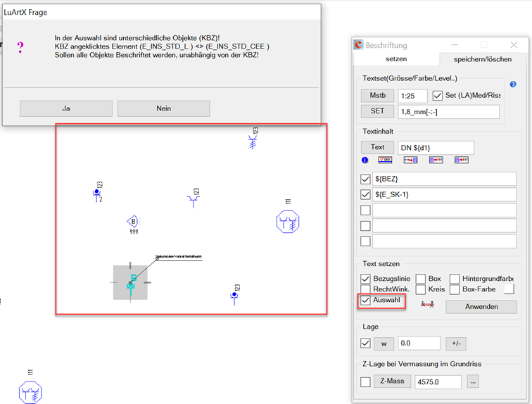Minimize the Beschriftung window
This screenshot has height=404, width=532.
(x=455, y=45)
